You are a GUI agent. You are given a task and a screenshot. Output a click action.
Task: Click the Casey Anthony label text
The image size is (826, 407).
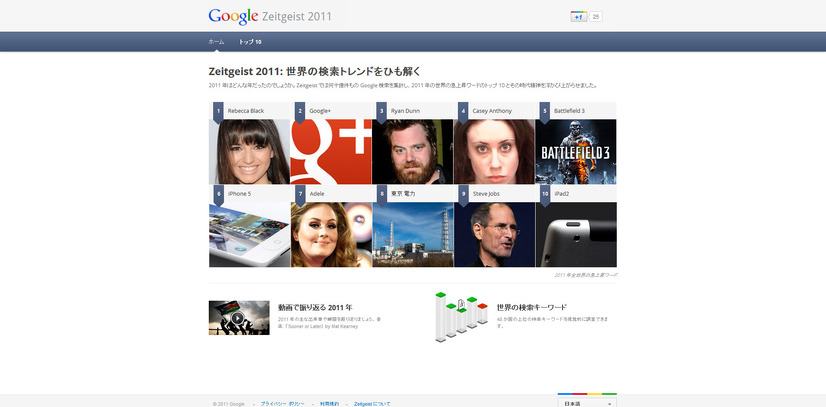tap(492, 111)
